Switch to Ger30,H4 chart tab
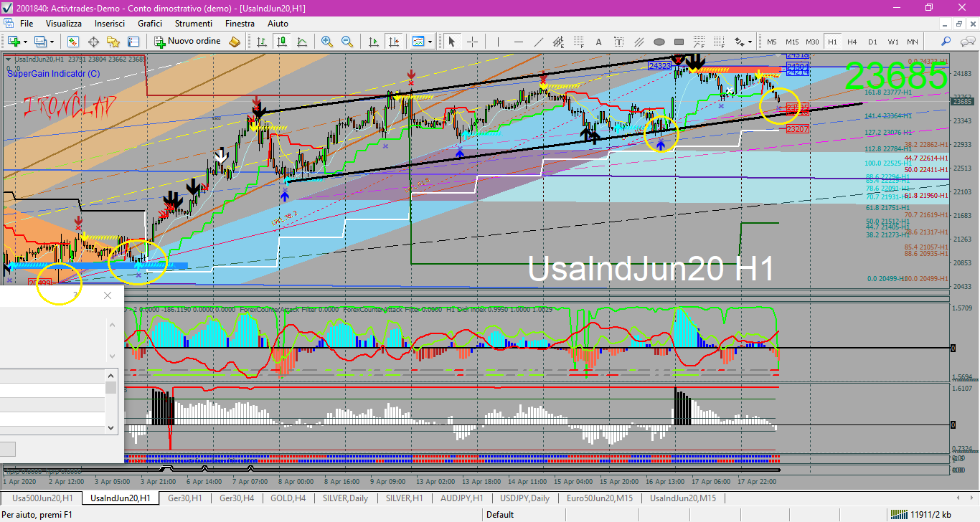This screenshot has width=980, height=522. pos(237,498)
